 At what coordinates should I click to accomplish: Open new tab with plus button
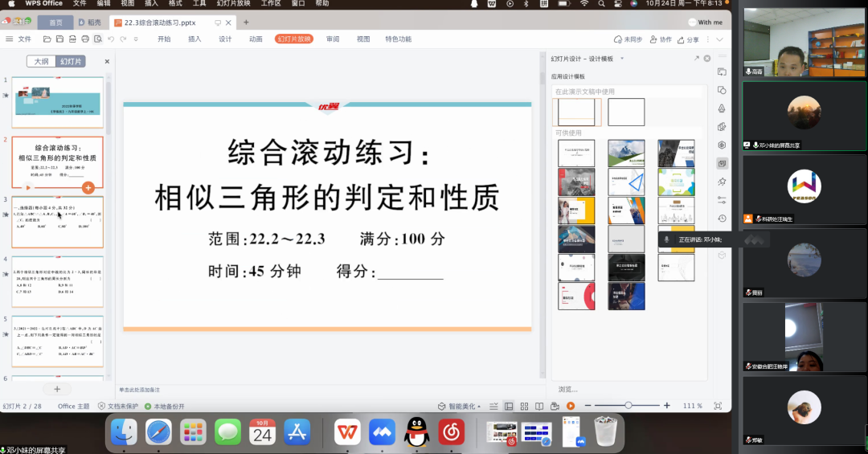[x=246, y=22]
